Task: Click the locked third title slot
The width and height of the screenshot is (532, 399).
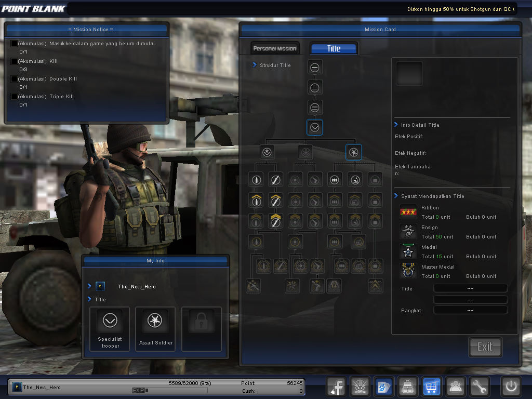Action: (202, 329)
